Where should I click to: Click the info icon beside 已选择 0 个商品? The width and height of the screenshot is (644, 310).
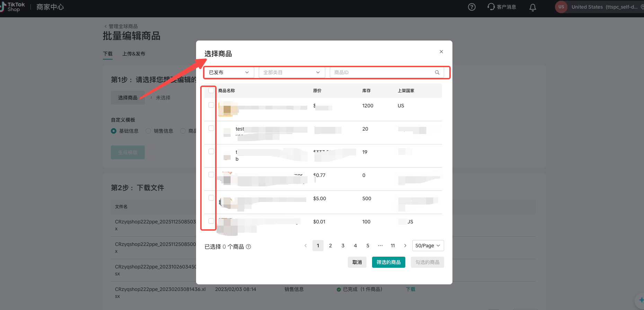tap(248, 247)
